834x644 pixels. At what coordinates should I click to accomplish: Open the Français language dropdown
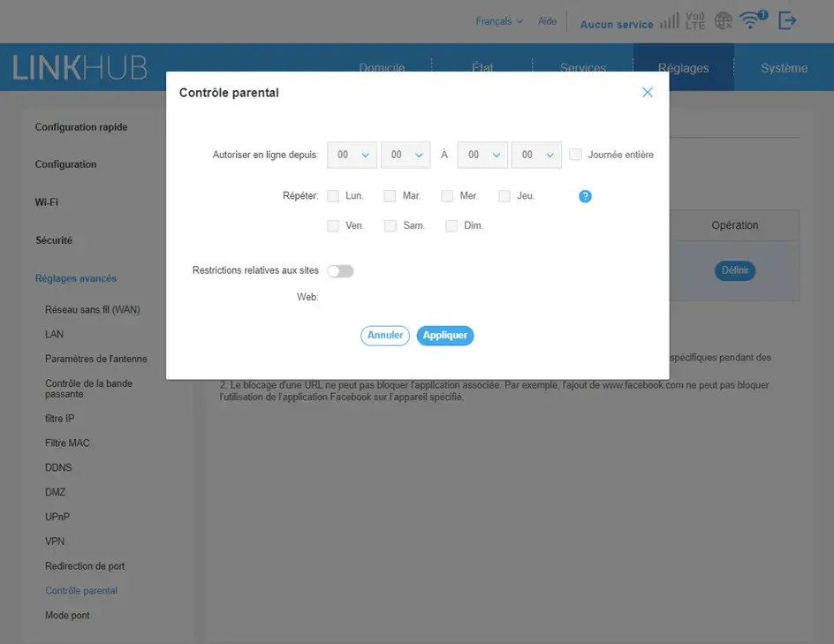[x=499, y=21]
